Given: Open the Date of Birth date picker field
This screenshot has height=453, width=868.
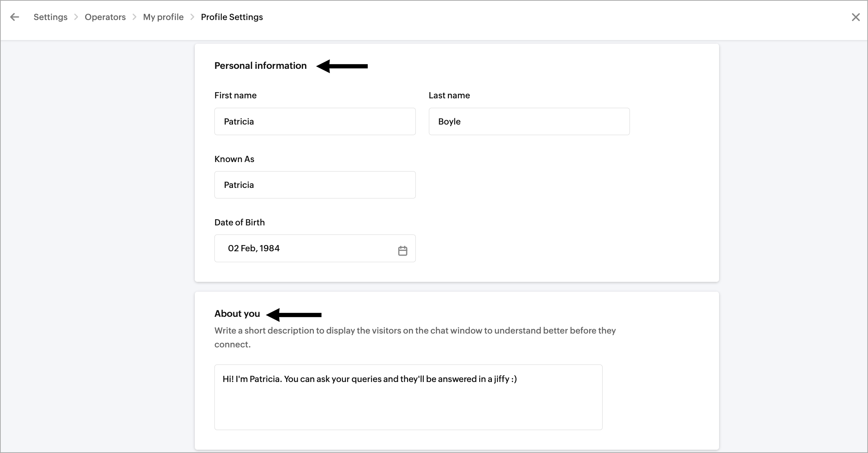Looking at the screenshot, I should [306, 248].
